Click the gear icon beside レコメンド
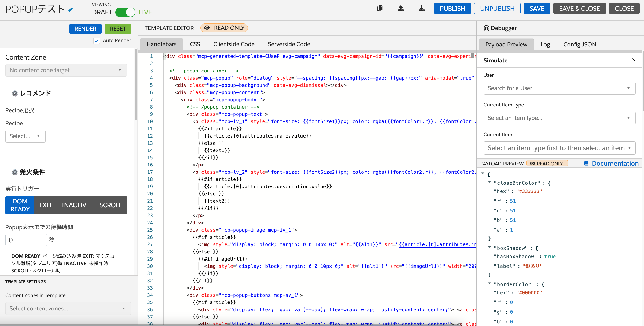The image size is (644, 326). pyautogui.click(x=14, y=93)
